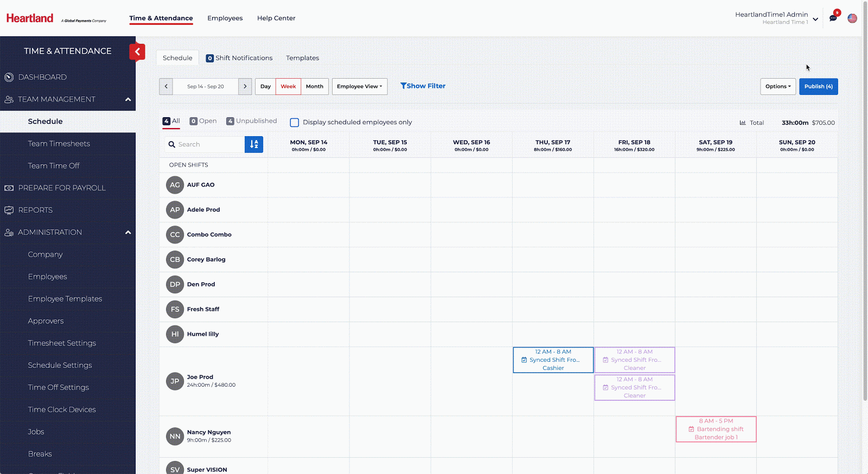Screen dimensions: 868x474
Task: Filter shifts by Unpublished
Action: 251,121
